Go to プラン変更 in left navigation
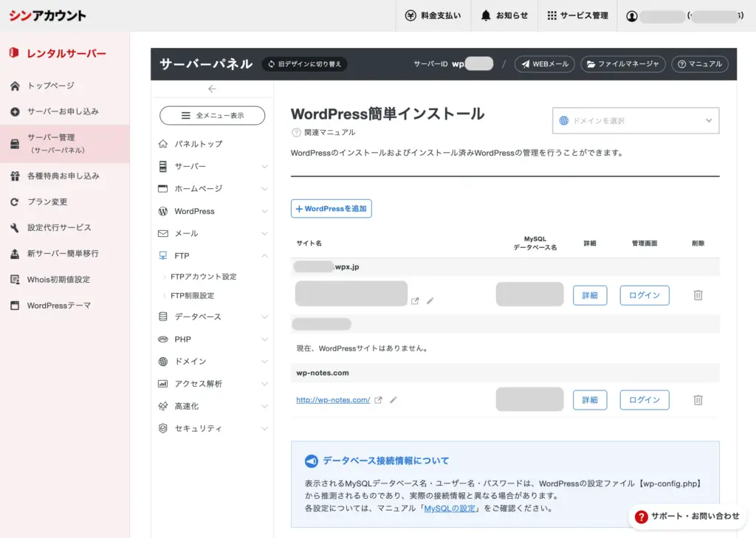This screenshot has height=538, width=756. click(x=47, y=201)
